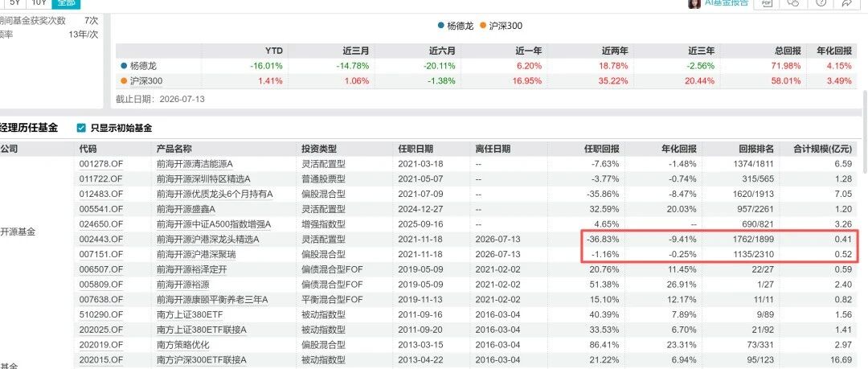Screen dimensions: 868x369
Task: Click the share arrow icon
Action: click(x=847, y=2)
